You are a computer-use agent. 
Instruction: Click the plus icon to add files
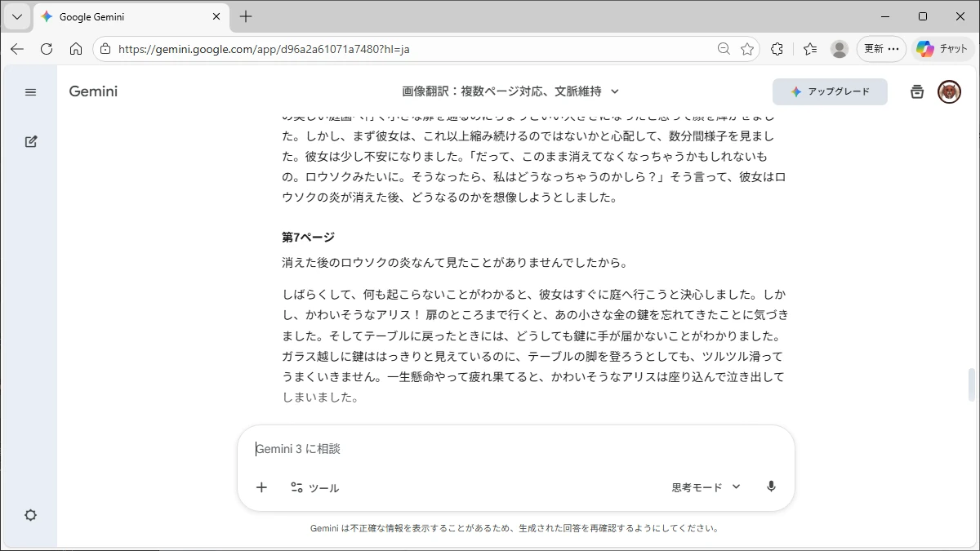(x=261, y=487)
